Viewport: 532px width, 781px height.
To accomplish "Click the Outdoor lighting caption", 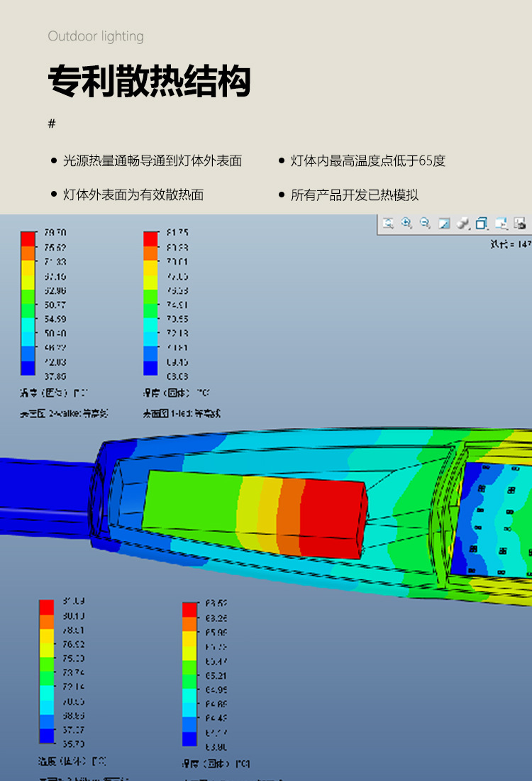I will coord(96,36).
